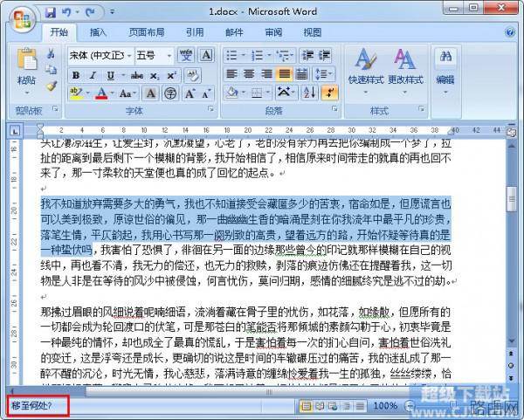
Task: Open the line spacing dropdown
Action: (x=323, y=74)
